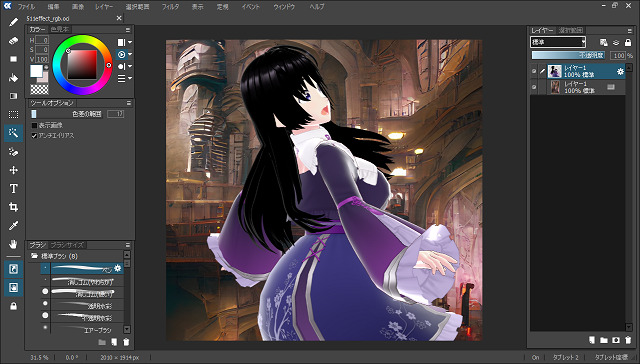The height and width of the screenshot is (364, 640).
Task: Toggle the padlock icon in the left toolbar
Action: (x=13, y=306)
